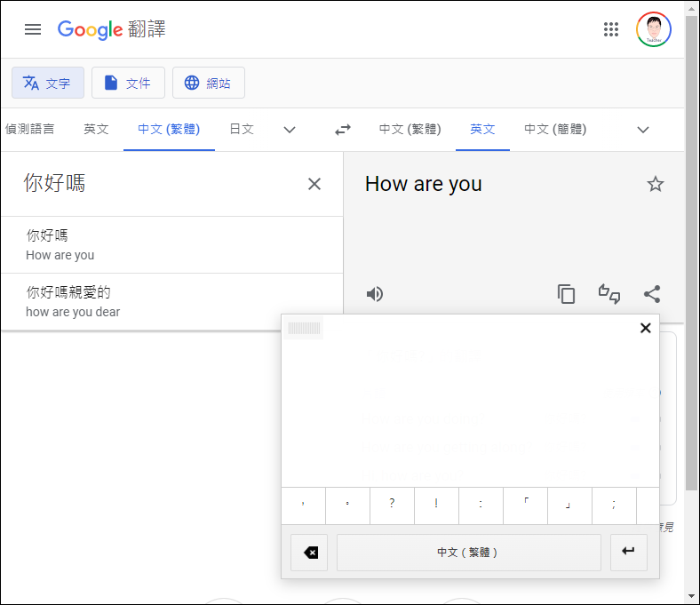Click the handwriting panel drag handle

click(x=304, y=328)
